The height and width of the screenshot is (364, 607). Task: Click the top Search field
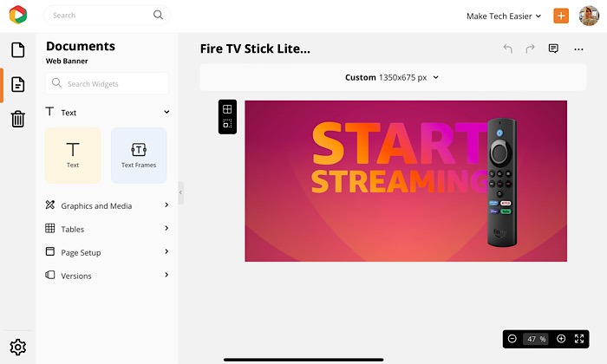(107, 15)
